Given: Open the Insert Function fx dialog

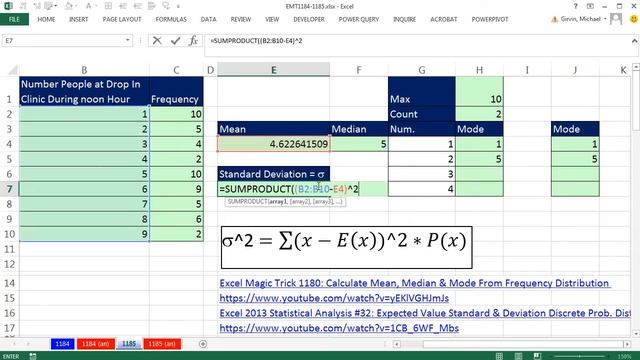Looking at the screenshot, I should pos(193,40).
